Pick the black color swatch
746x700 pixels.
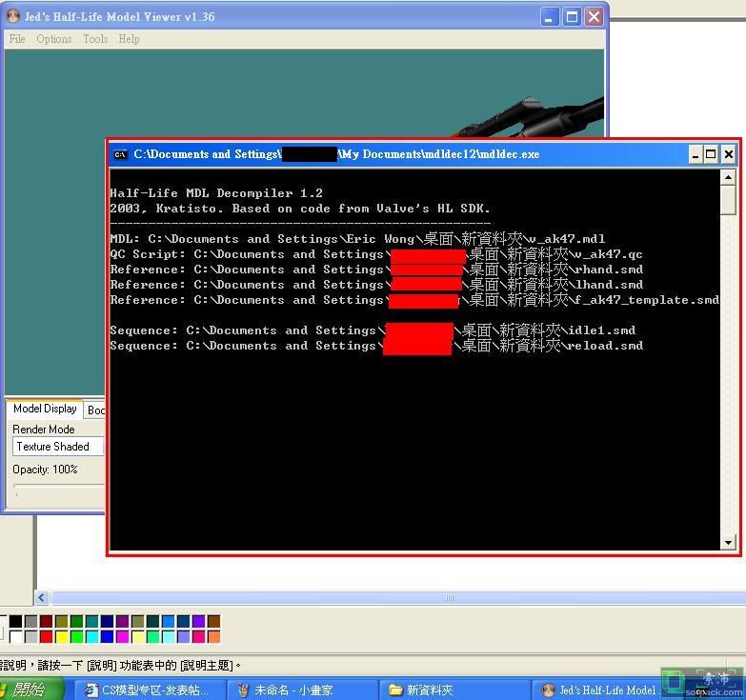click(x=15, y=621)
